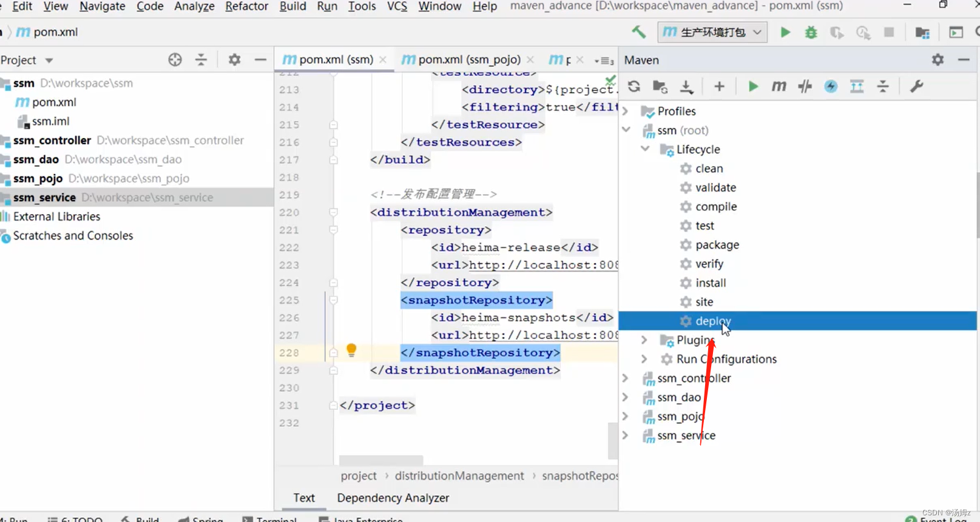The image size is (980, 522).
Task: Hide the Maven tool window
Action: tap(964, 59)
